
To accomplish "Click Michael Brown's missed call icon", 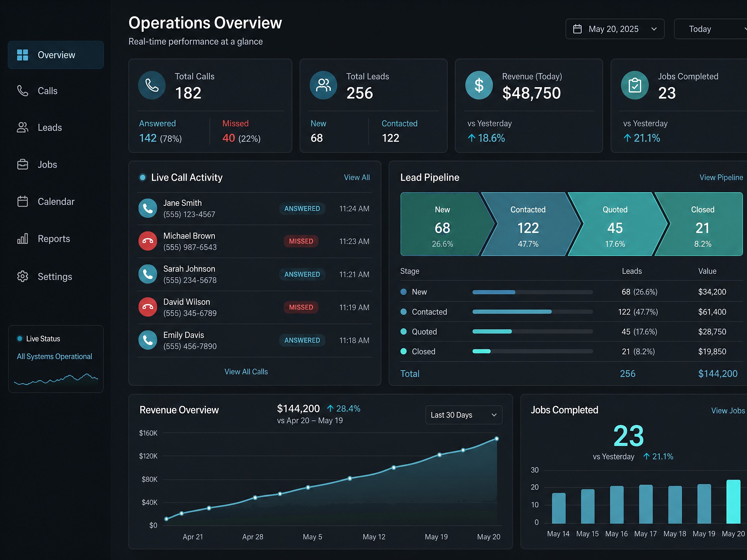I will pos(148,241).
